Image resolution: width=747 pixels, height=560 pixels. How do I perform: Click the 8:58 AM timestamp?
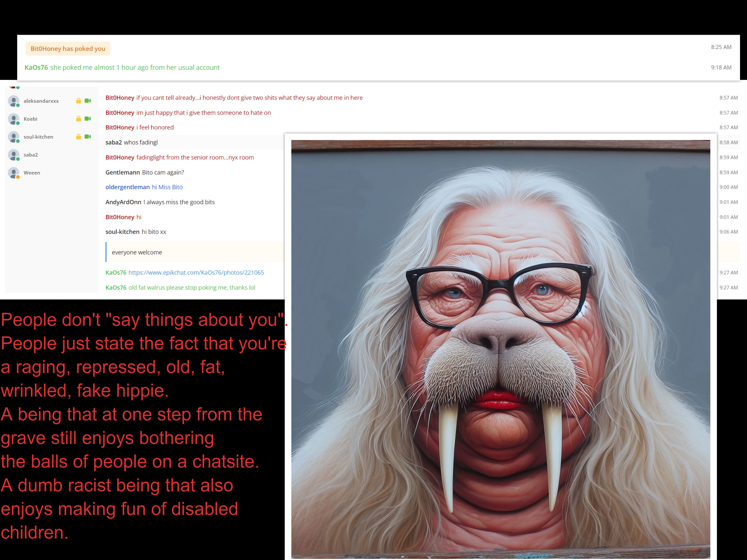coord(729,142)
